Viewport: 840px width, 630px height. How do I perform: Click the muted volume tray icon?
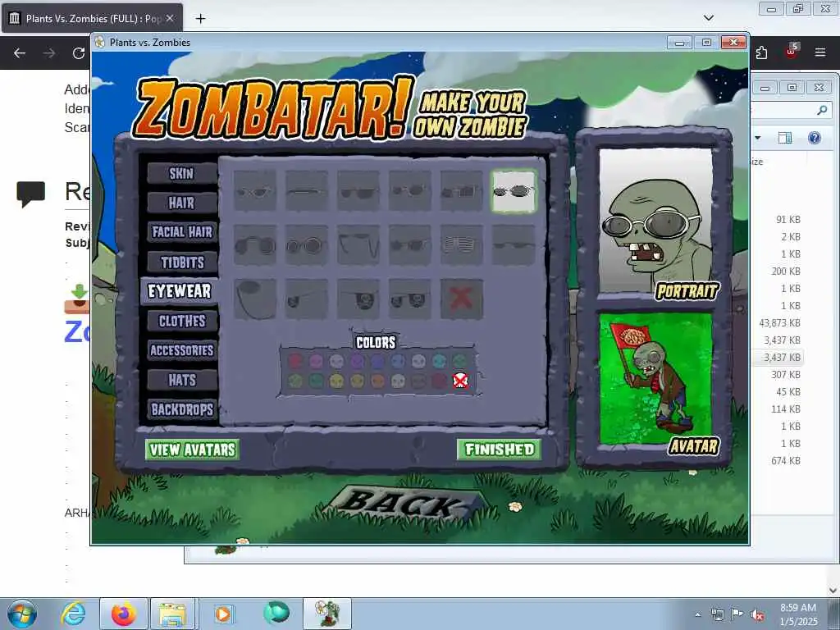[x=757, y=615]
